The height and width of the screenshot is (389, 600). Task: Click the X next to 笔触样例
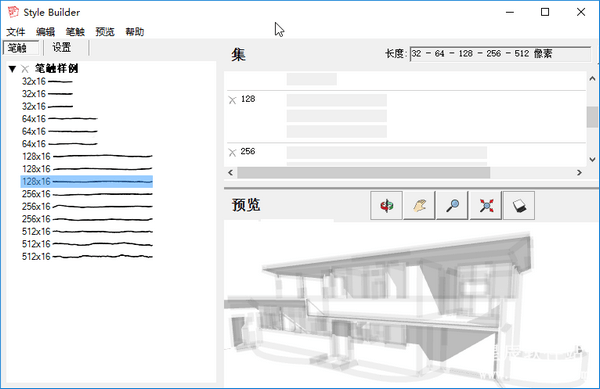25,69
